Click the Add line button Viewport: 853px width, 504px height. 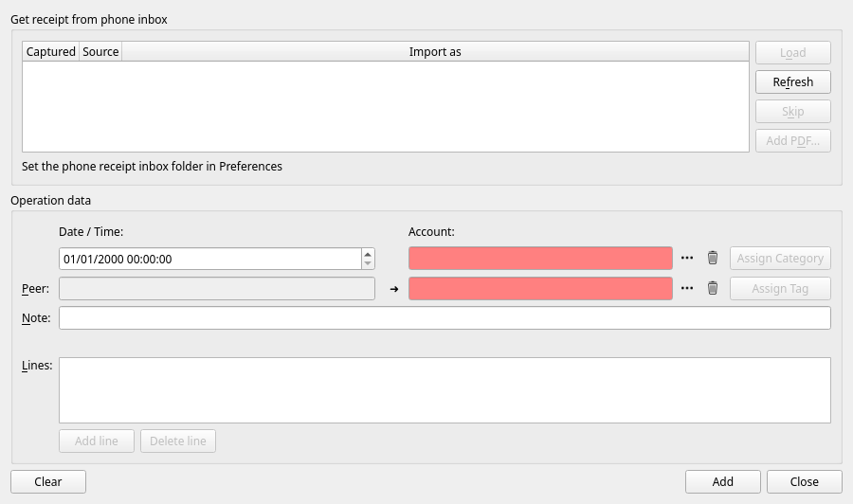point(97,441)
